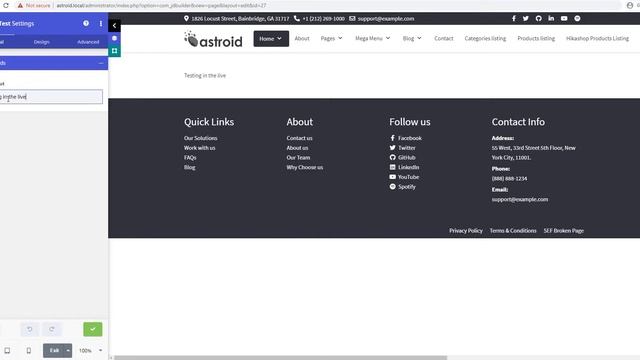Switch to tablet preview device icon
640x360 pixels.
pos(7,350)
